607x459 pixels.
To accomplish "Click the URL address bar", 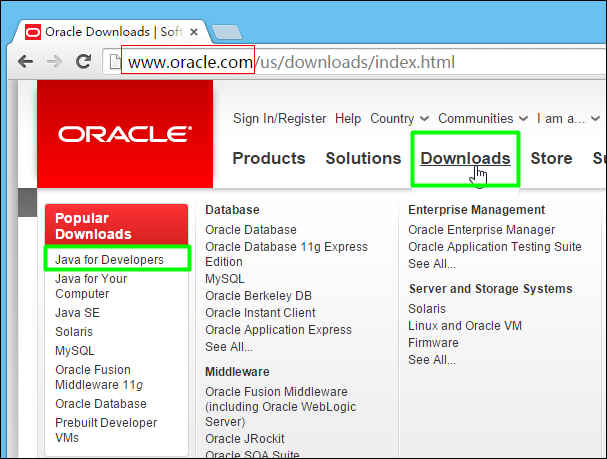I will pos(354,62).
